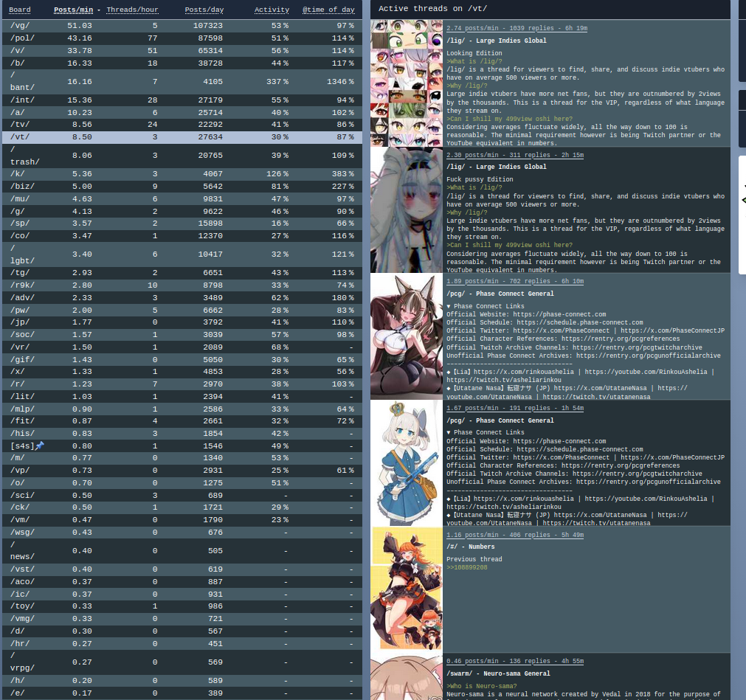Viewport: 746px width, 700px height.
Task: Select the /sci/ board row
Action: pyautogui.click(x=182, y=495)
